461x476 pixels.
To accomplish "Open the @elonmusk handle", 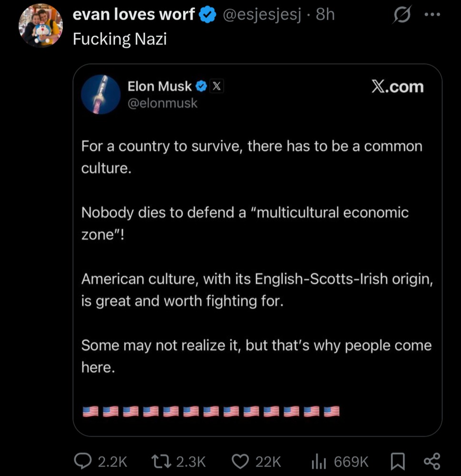I will [x=162, y=103].
